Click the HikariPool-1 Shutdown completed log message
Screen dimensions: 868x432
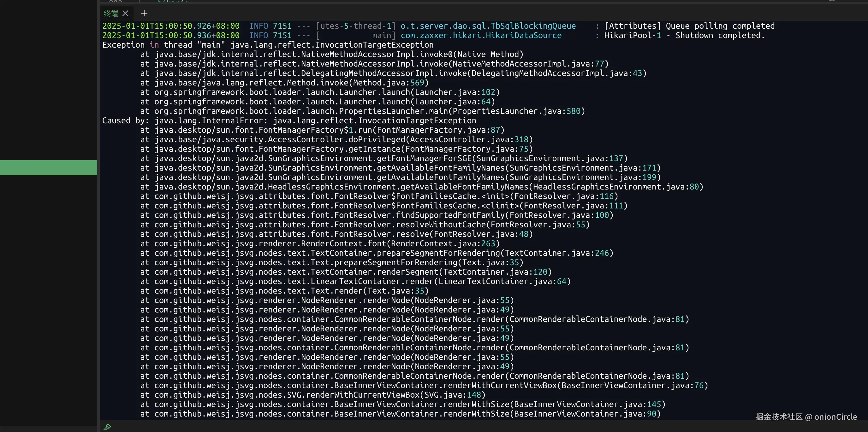(684, 35)
